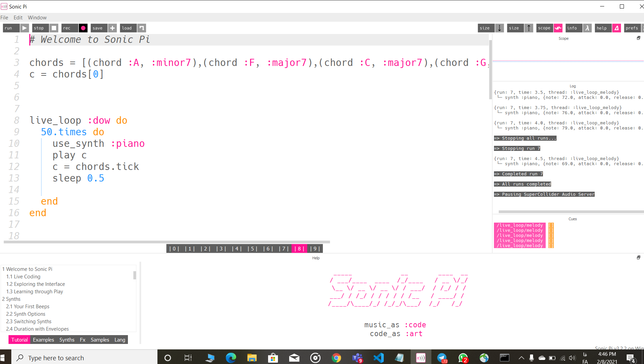The image size is (644, 364).
Task: Open section 2.3 Switching Synths
Action: coord(29,322)
